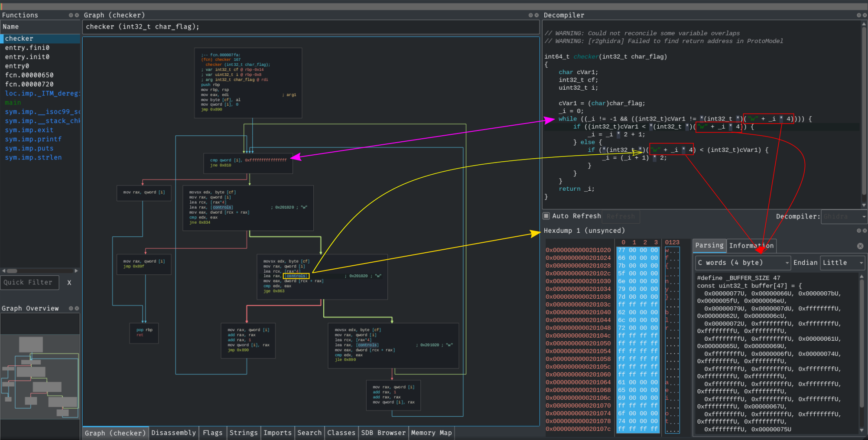
Task: Select sym.imp.printf in the Functions list
Action: pos(33,139)
